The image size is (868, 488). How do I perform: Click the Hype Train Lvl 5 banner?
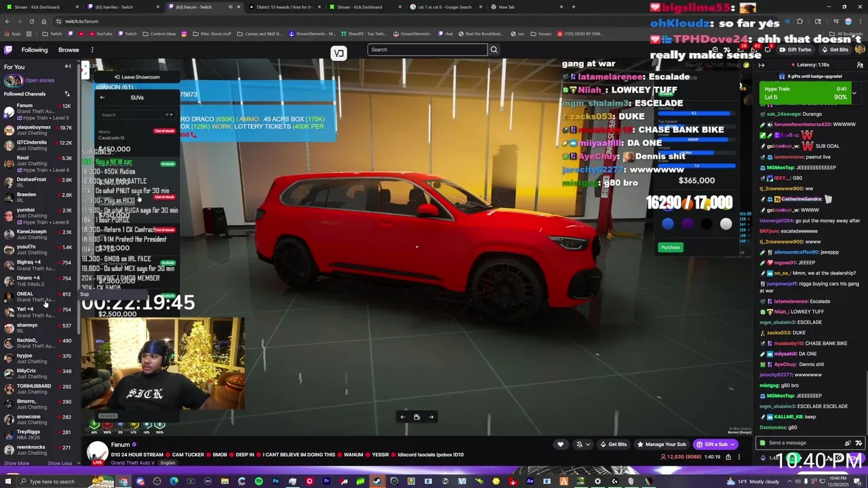(x=805, y=94)
